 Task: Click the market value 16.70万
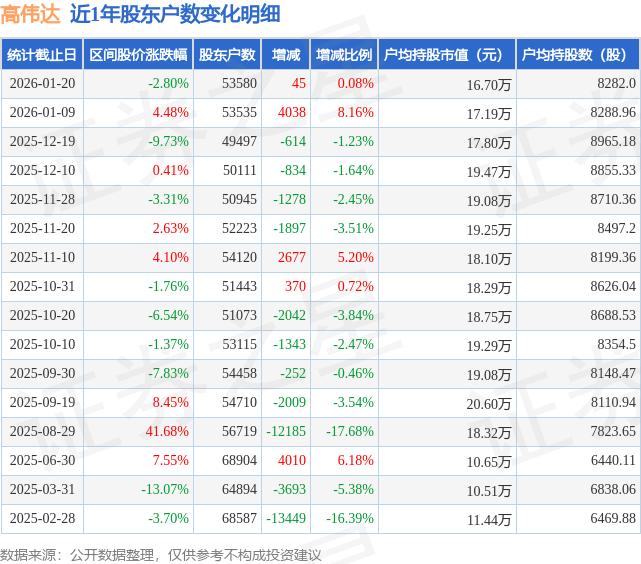point(489,85)
